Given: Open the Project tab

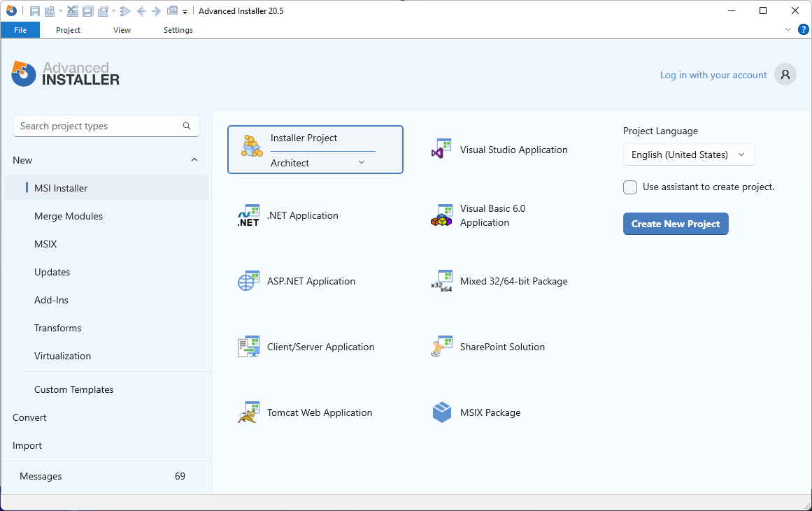Looking at the screenshot, I should [x=68, y=30].
